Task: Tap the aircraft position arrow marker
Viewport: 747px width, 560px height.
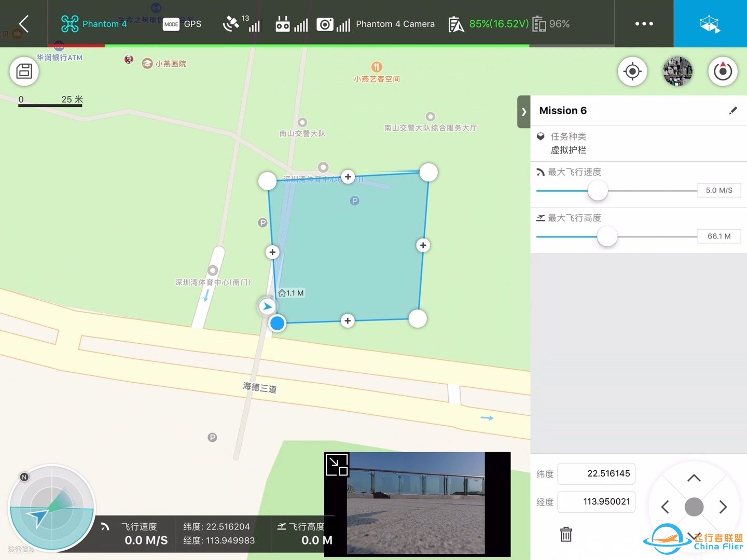Action: (x=267, y=306)
